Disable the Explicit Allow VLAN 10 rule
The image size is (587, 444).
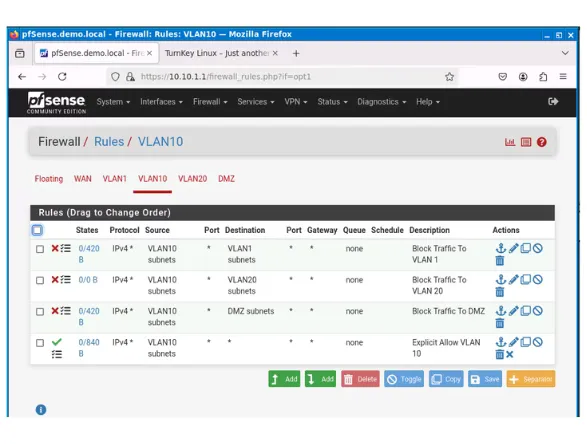(538, 342)
